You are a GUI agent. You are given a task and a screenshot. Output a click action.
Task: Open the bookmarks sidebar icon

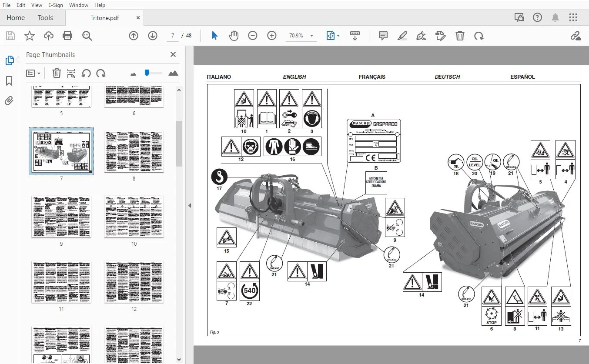pos(9,81)
